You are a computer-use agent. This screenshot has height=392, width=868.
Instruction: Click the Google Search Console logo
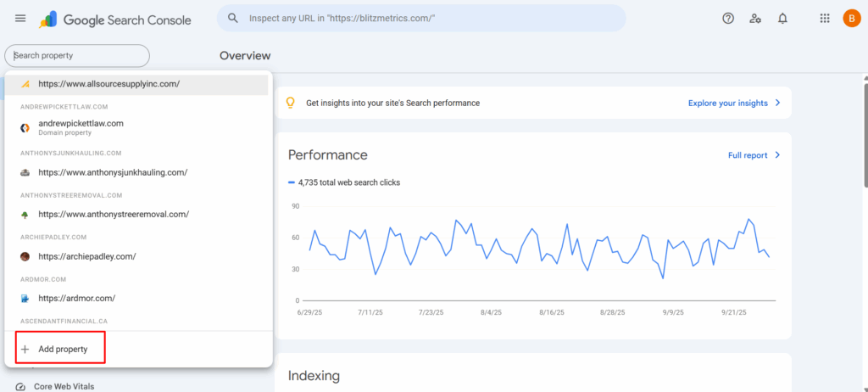115,20
